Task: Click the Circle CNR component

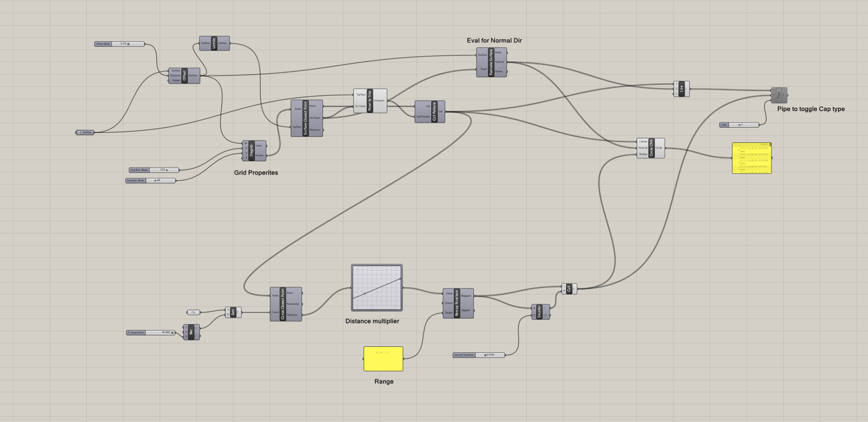Action: [x=651, y=148]
